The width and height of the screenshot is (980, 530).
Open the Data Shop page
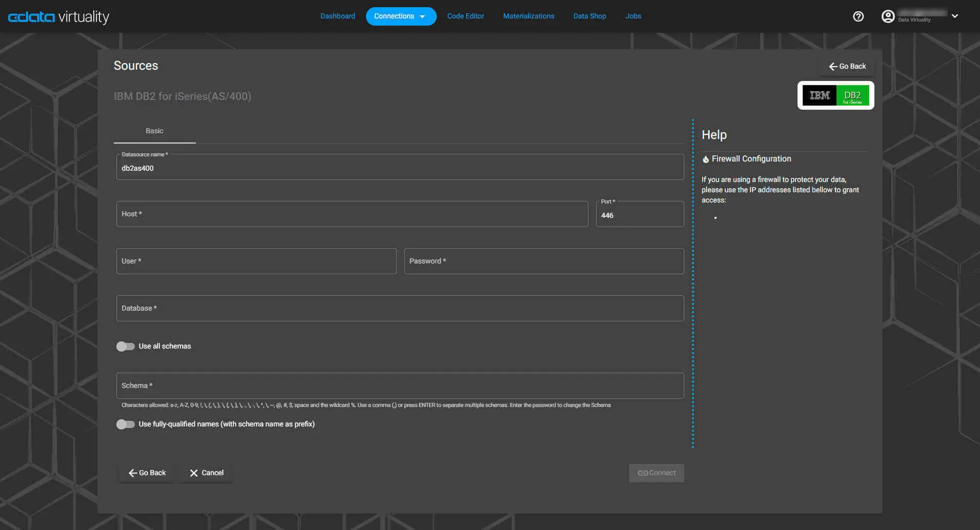pyautogui.click(x=589, y=16)
